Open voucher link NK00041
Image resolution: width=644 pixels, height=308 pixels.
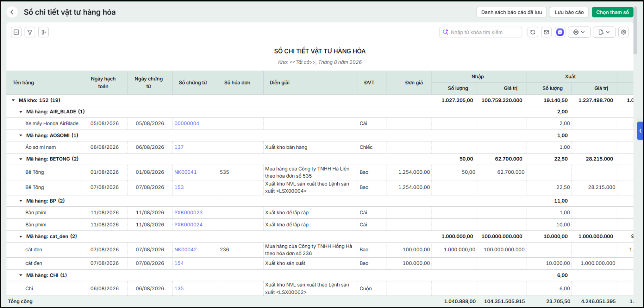pyautogui.click(x=186, y=172)
